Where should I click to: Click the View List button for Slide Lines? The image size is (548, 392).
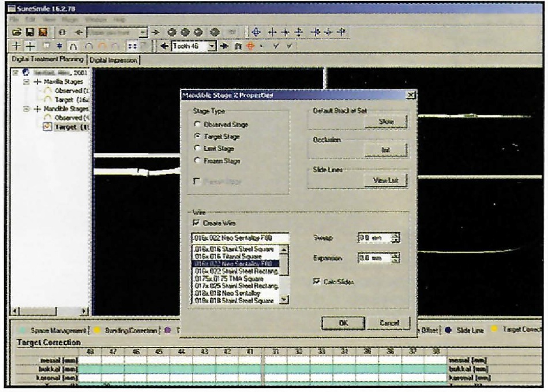pos(386,180)
